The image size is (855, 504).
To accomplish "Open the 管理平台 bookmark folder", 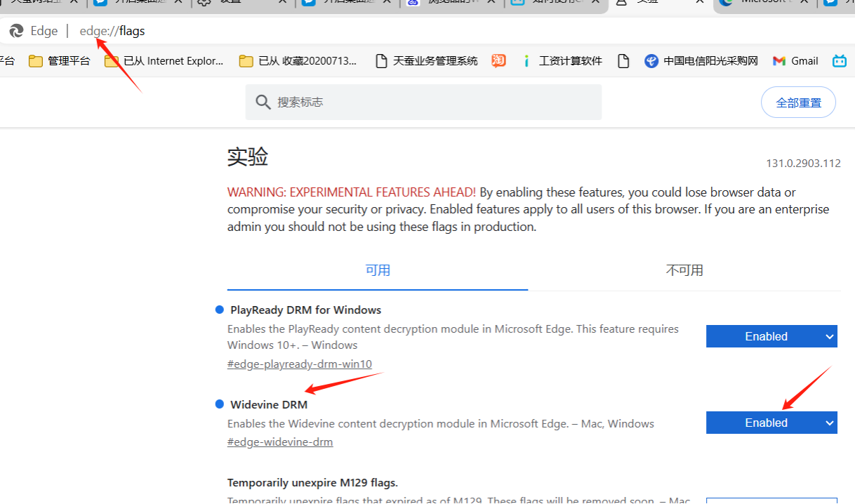I will (60, 61).
